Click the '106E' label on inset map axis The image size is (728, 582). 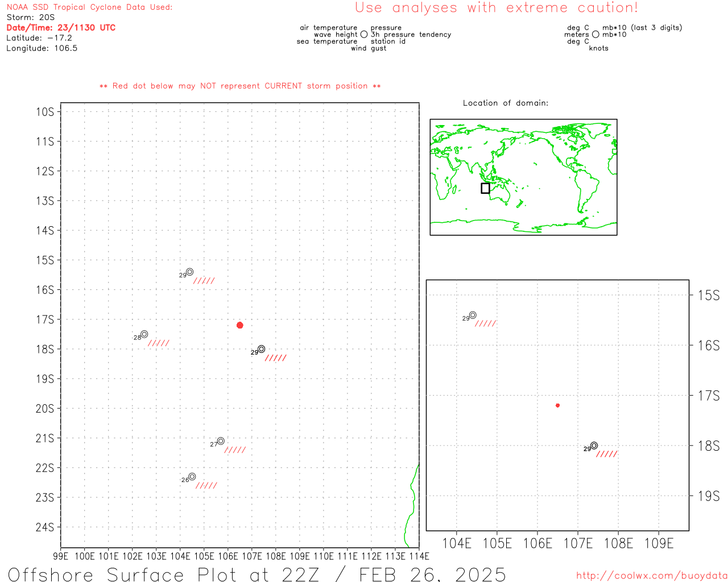click(537, 544)
